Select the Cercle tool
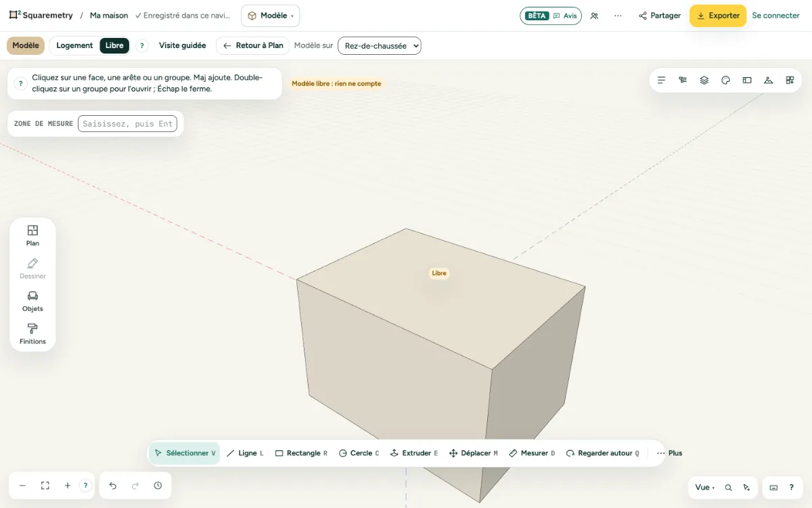Screen dimensions: 812x508 [x=359, y=453]
